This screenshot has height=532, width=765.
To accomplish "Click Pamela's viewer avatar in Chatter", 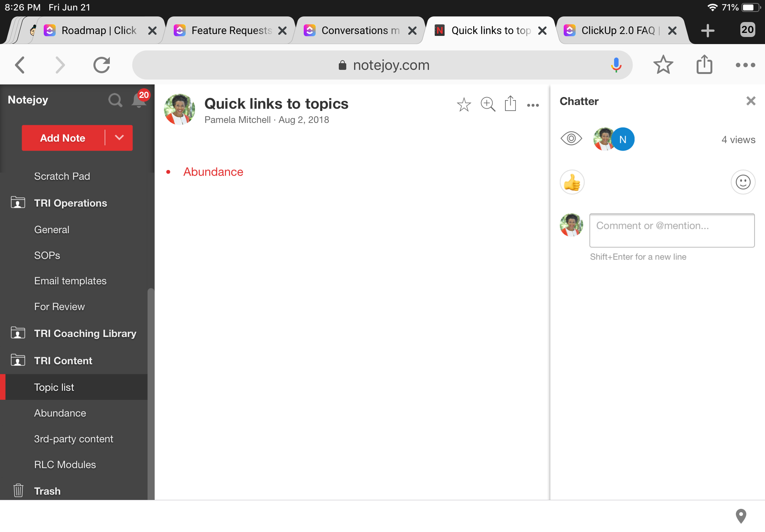I will [604, 139].
